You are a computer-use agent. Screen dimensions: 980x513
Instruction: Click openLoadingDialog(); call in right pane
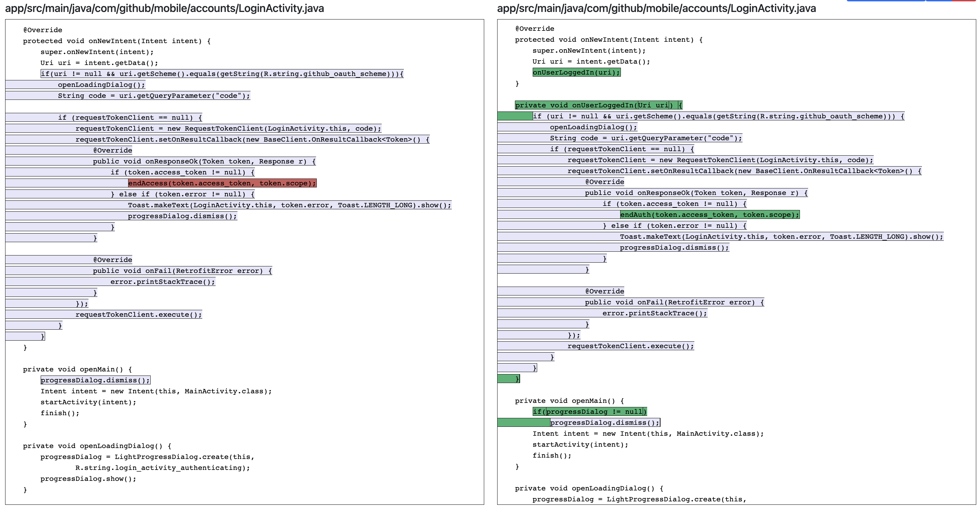click(x=594, y=127)
